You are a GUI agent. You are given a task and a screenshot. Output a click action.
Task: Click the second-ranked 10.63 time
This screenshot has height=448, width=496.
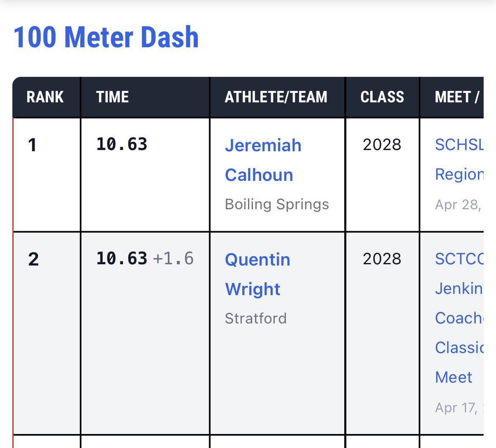pyautogui.click(x=122, y=258)
